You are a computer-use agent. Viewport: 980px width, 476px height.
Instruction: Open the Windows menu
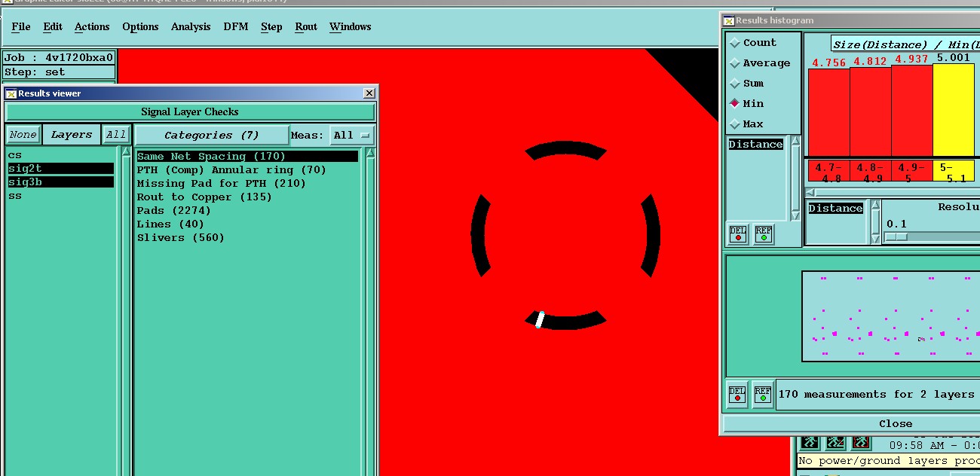[x=350, y=26]
